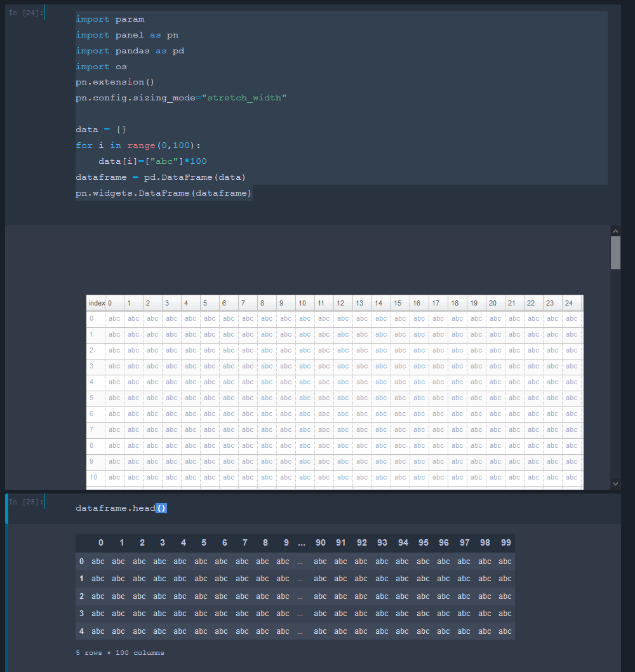Click the index column header in the DataFrame widget
The width and height of the screenshot is (635, 672).
pos(96,303)
